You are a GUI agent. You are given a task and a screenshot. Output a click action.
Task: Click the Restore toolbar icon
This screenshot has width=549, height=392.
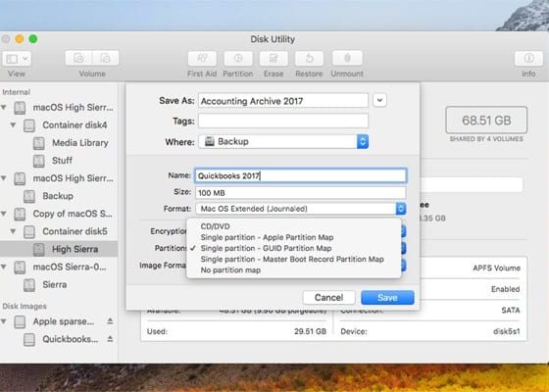pyautogui.click(x=309, y=58)
